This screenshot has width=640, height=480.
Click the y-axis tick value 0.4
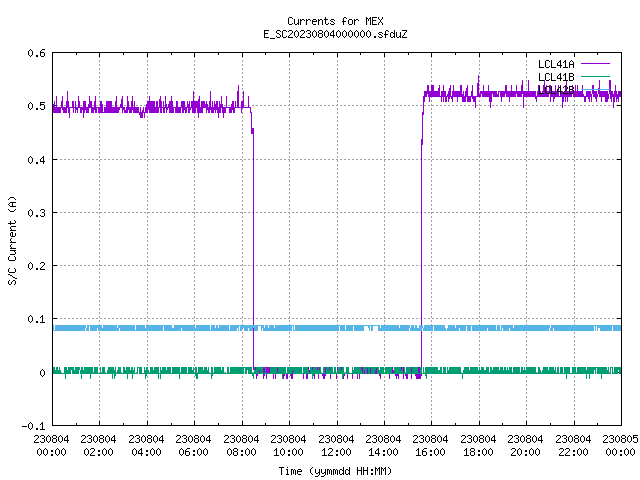36,160
